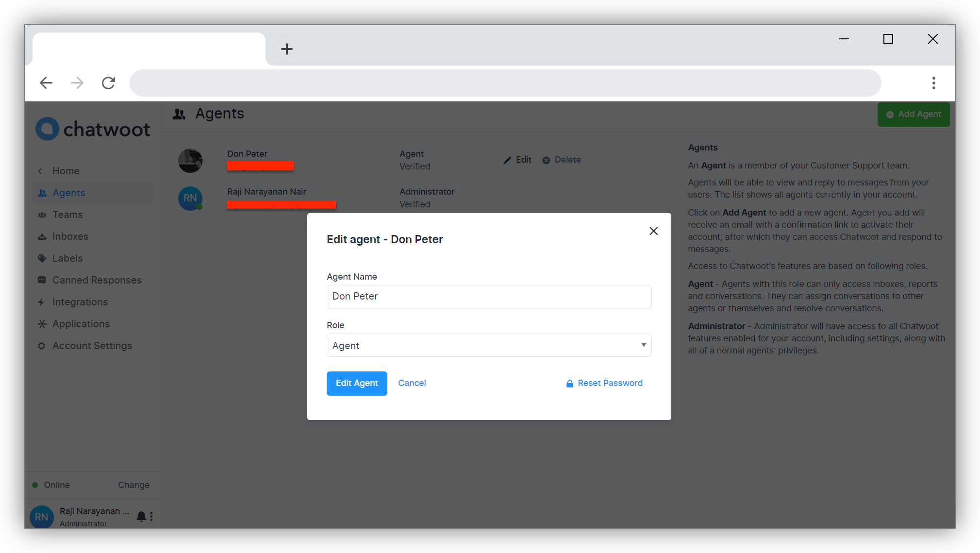Image resolution: width=980 pixels, height=553 pixels.
Task: Select the Role dropdown for agent
Action: click(489, 345)
